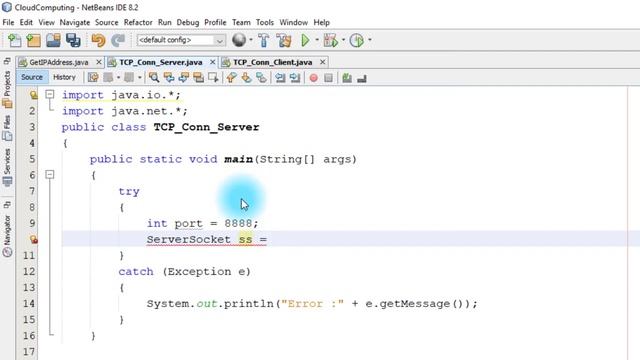Image resolution: width=640 pixels, height=360 pixels.
Task: Open the Team menu
Action: pyautogui.click(x=241, y=22)
